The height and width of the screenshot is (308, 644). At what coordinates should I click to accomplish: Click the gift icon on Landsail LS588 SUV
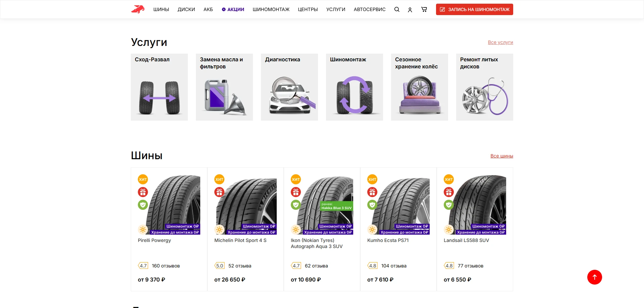[449, 192]
